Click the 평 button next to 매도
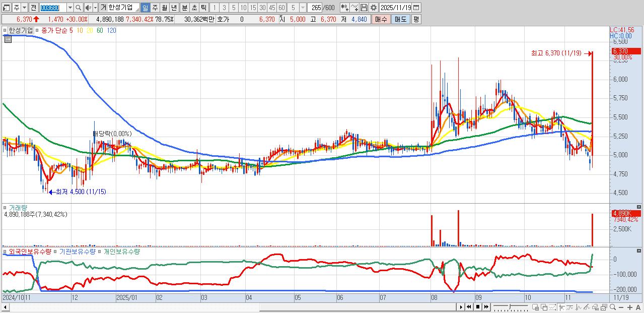This screenshot has height=313, width=644. click(x=416, y=19)
